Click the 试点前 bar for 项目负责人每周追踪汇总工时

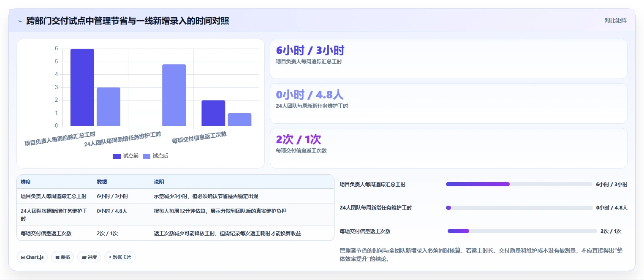(82, 87)
